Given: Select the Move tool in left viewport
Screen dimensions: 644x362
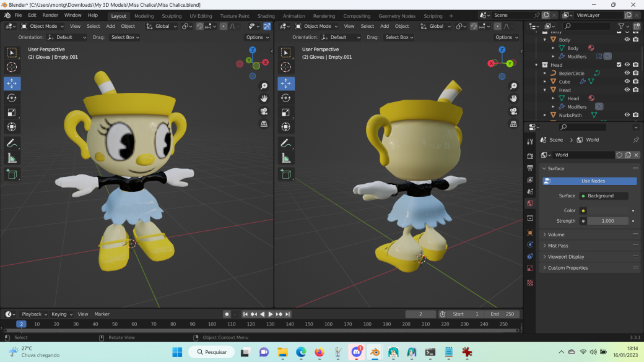Looking at the screenshot, I should coord(12,84).
